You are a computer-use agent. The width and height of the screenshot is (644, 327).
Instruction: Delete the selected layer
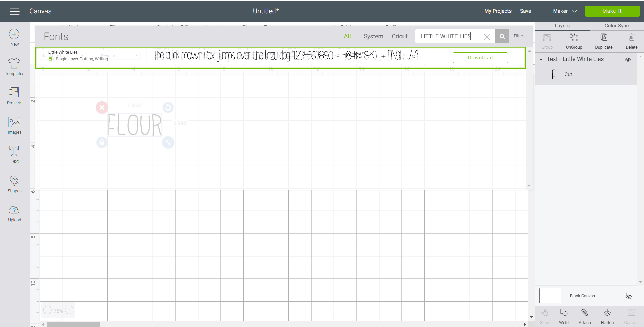631,41
